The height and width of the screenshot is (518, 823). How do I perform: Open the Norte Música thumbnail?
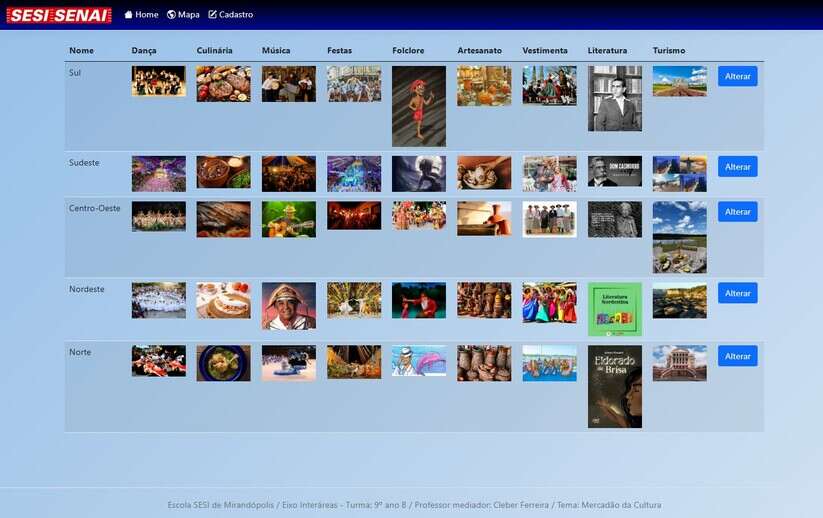(289, 363)
